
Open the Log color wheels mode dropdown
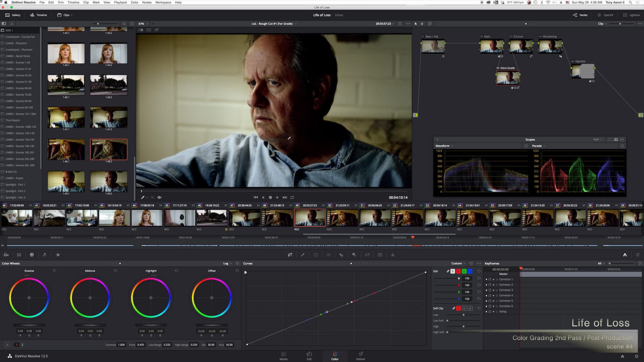(x=227, y=263)
